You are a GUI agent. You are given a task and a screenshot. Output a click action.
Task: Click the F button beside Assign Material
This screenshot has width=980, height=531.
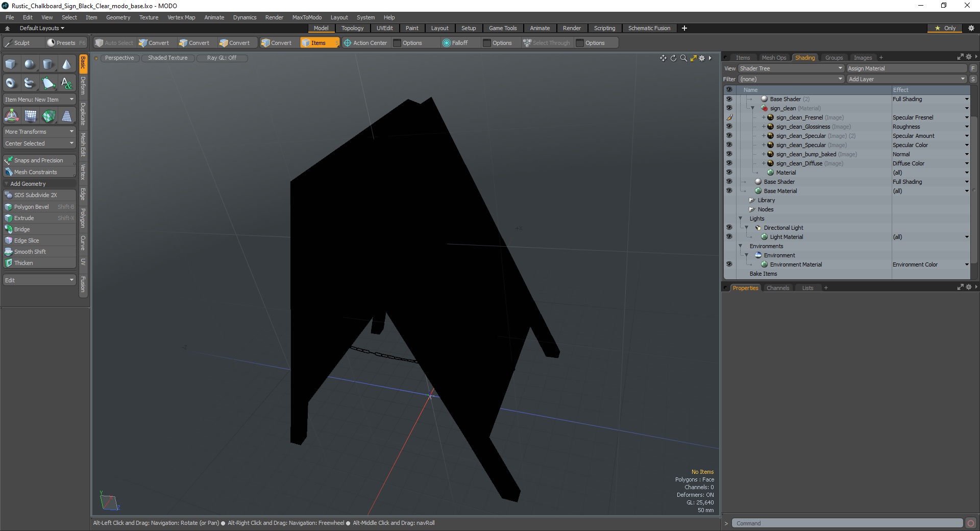click(x=973, y=68)
